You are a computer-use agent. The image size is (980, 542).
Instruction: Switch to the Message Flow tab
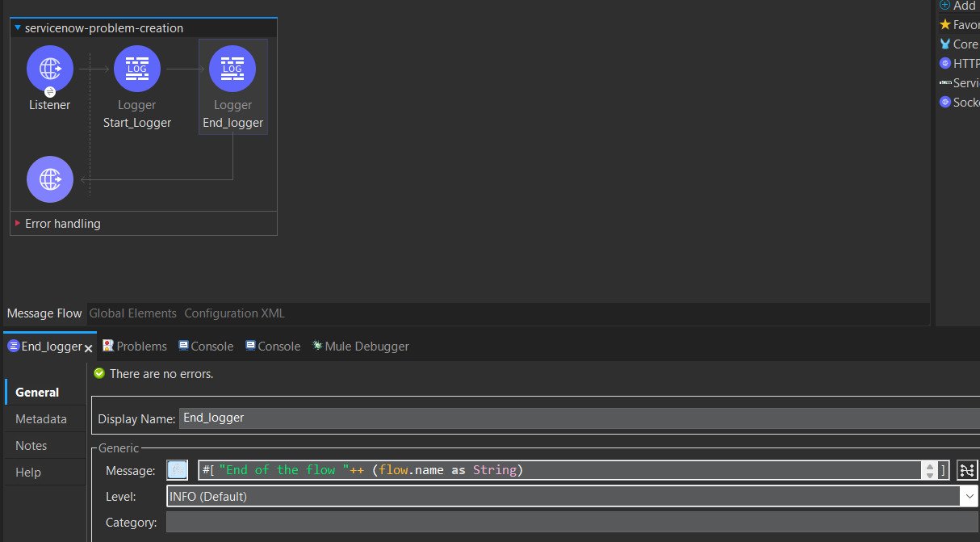point(44,313)
